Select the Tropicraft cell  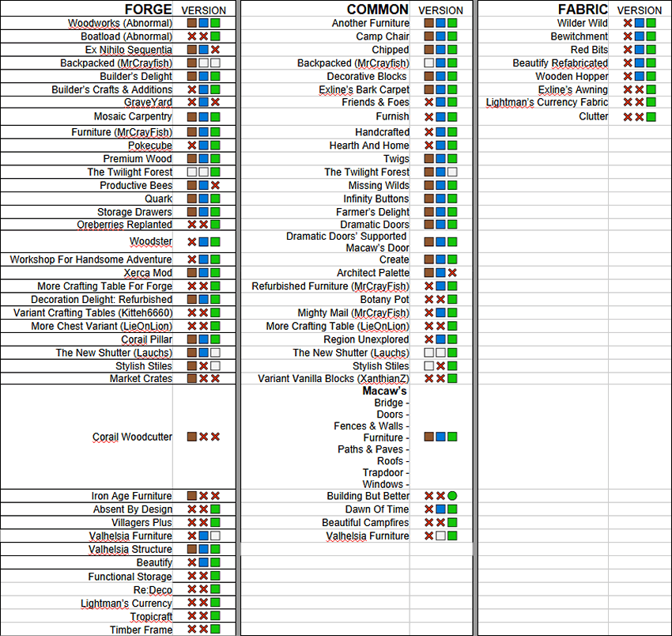point(87,616)
